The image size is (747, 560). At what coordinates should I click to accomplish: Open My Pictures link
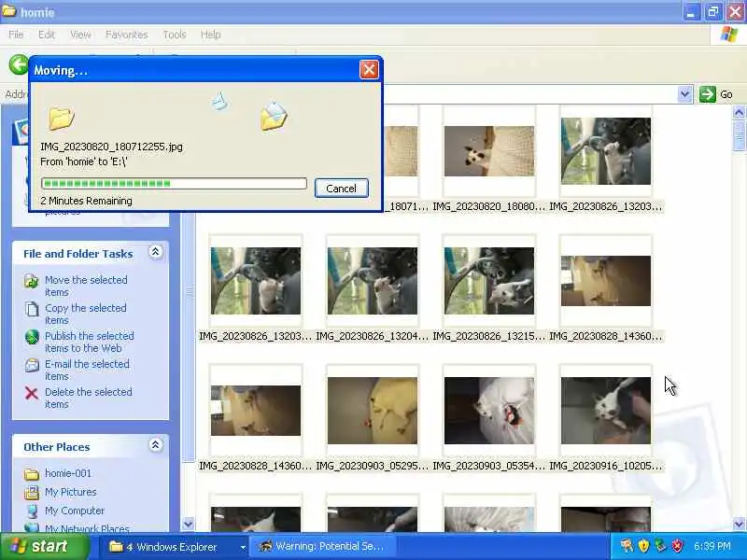(71, 492)
